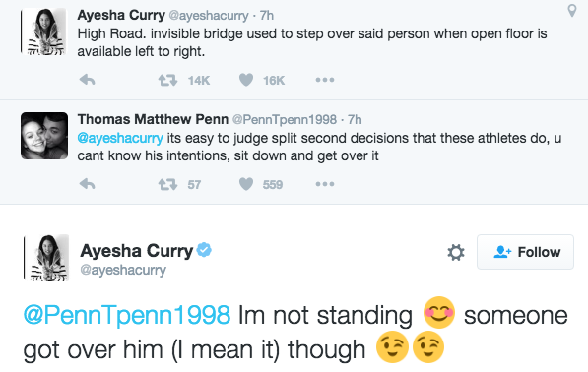Follow Ayesha Curry
Image resolution: width=588 pixels, height=372 pixels.
525,252
